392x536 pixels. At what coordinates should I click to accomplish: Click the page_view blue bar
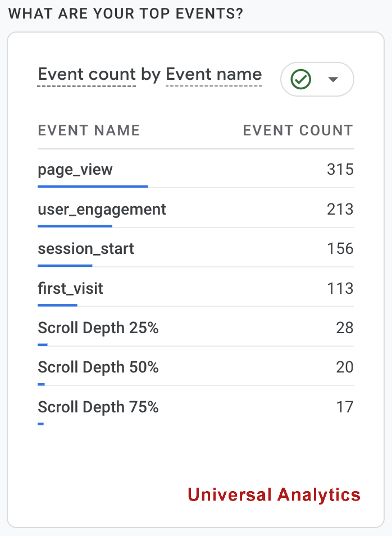(x=93, y=186)
